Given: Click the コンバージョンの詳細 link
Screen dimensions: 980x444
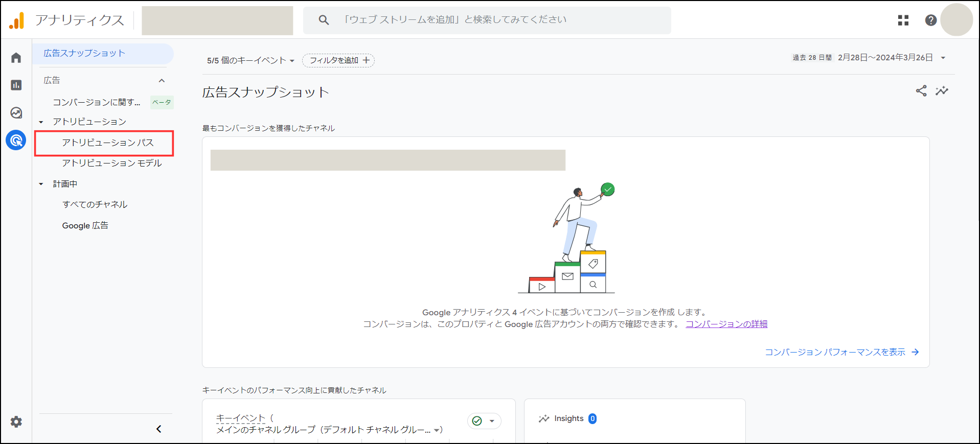Looking at the screenshot, I should [726, 324].
